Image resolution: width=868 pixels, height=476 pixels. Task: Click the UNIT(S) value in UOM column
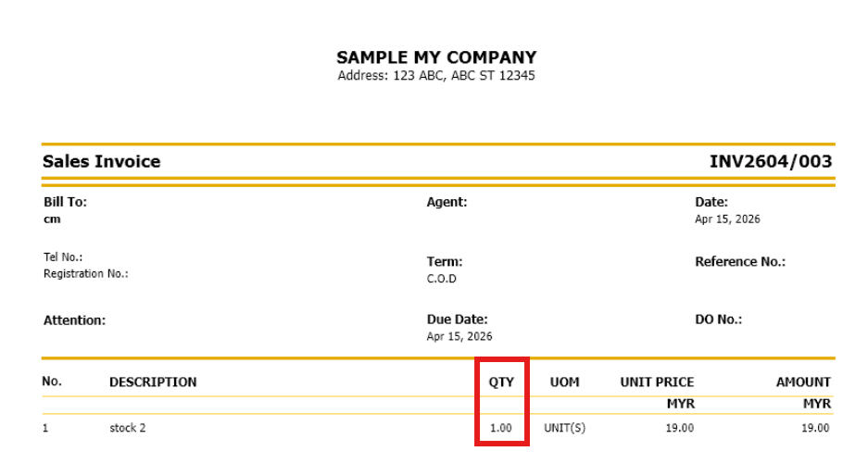564,428
